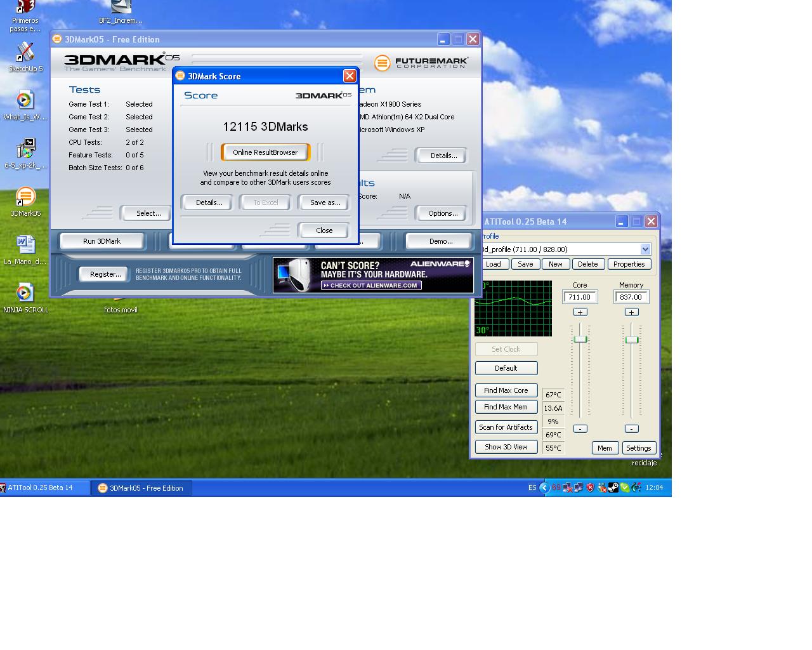The image size is (812, 650).
Task: Select 3DMark05 taskbar button
Action: coord(141,487)
